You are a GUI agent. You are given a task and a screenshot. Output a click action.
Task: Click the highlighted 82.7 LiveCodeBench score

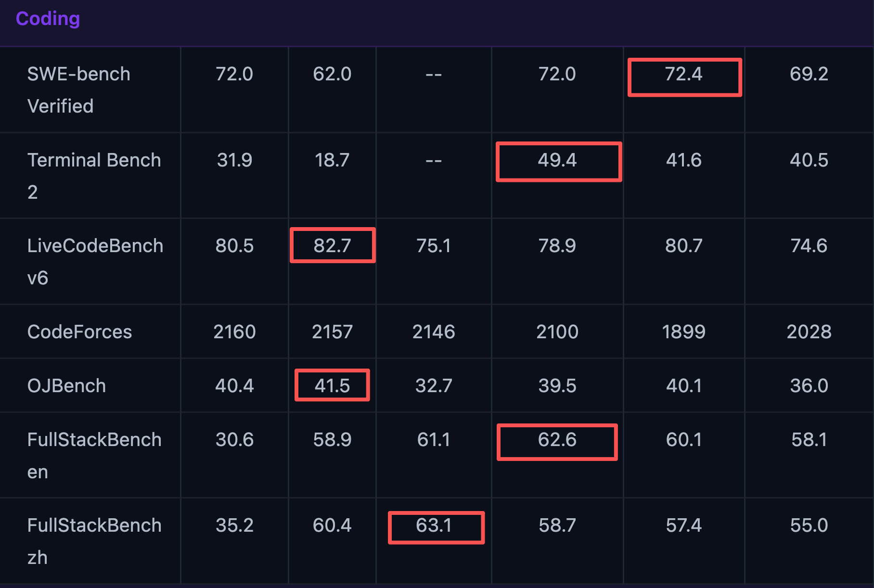332,246
